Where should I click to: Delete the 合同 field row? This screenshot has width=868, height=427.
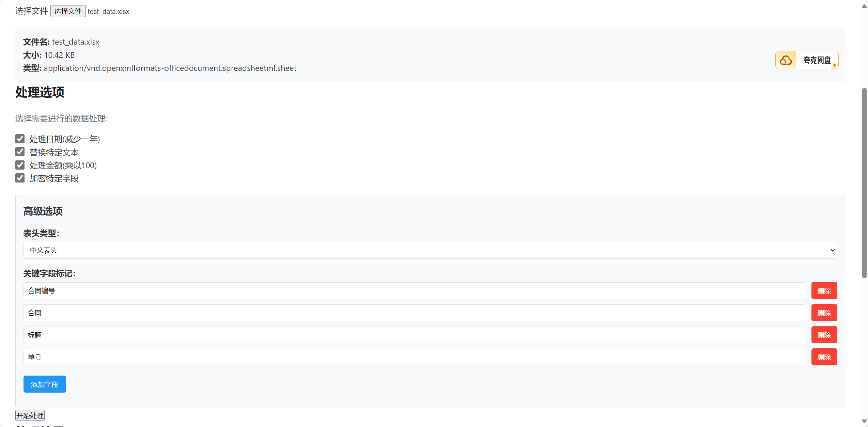(x=824, y=313)
